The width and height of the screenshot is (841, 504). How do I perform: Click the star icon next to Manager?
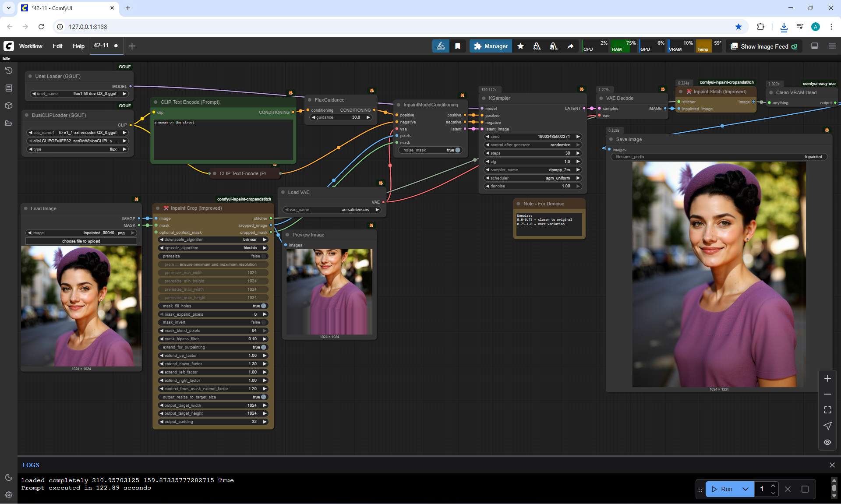[520, 46]
